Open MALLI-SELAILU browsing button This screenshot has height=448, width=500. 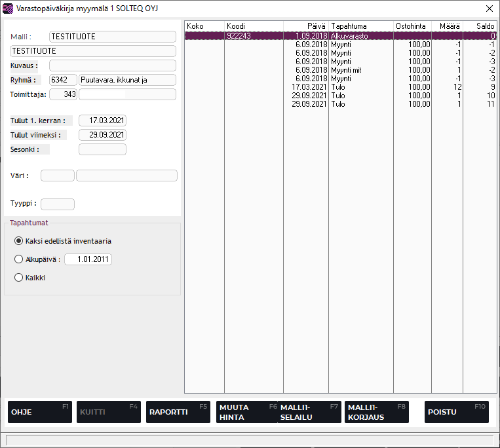tap(310, 412)
